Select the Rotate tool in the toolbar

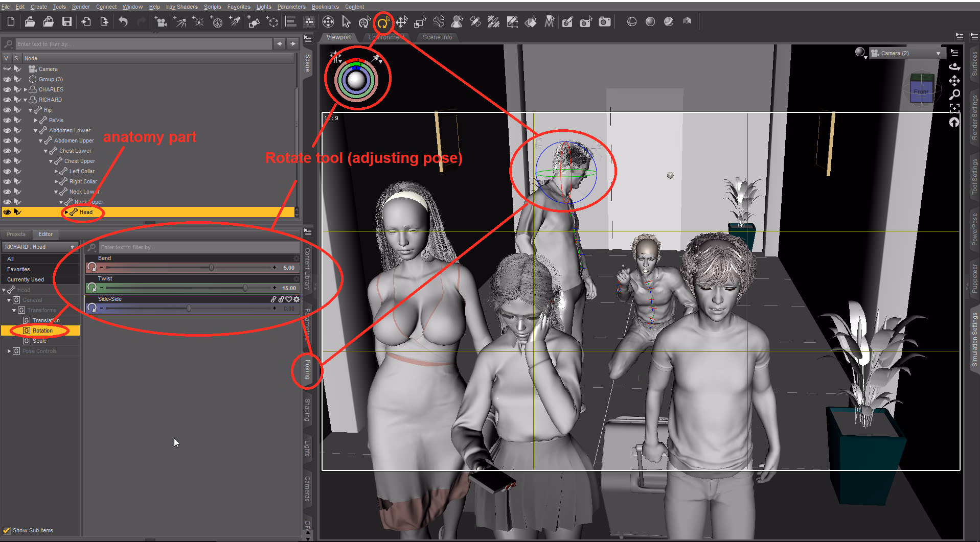coord(382,22)
